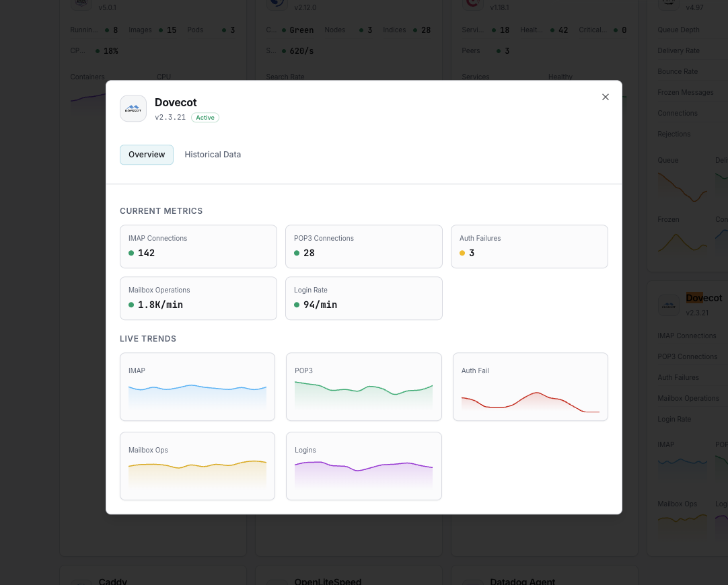Screen dimensions: 728x585
Task: Select the Login Rate metric card
Action: click(x=363, y=298)
